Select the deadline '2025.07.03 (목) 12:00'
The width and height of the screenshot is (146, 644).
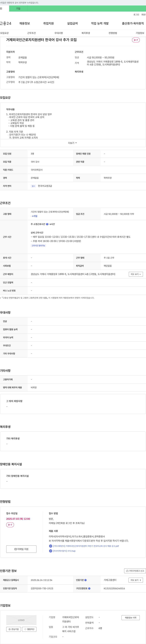(x=18, y=519)
